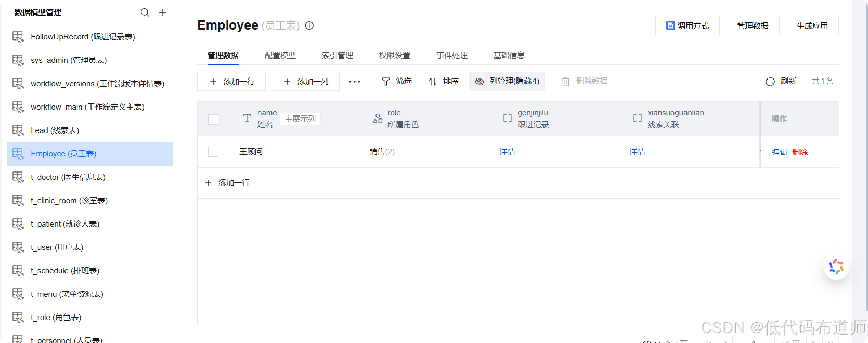
Task: Click the bracket icon in xiansuoguanlian column
Action: click(x=638, y=118)
